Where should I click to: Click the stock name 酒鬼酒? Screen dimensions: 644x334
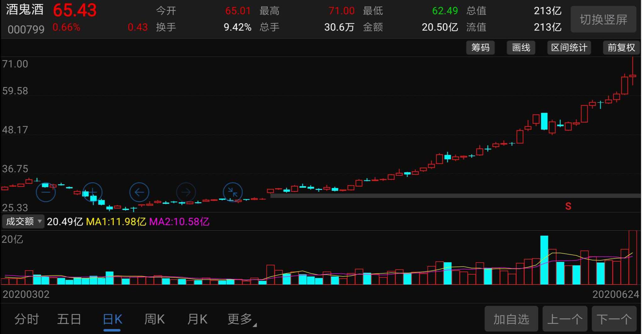(x=25, y=10)
